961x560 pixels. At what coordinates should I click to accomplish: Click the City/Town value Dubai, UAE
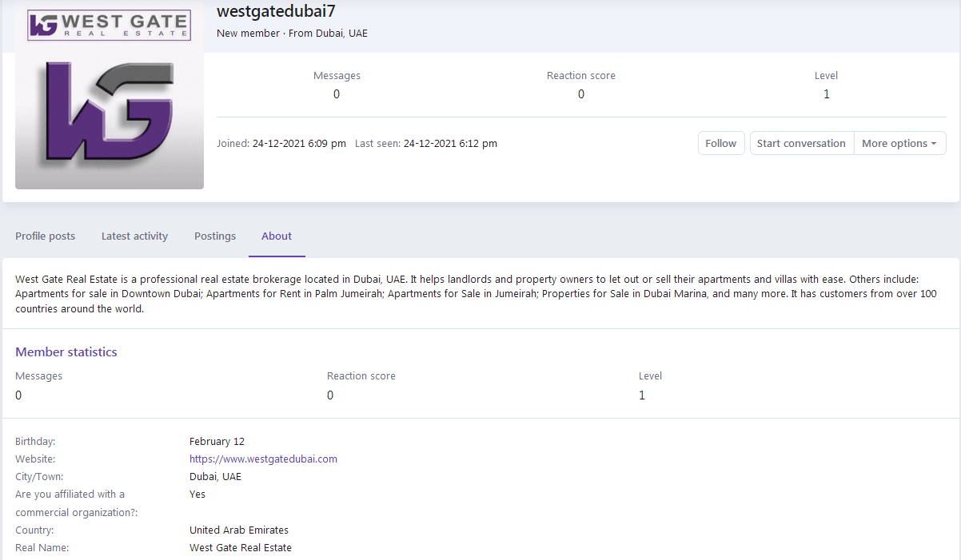click(x=215, y=476)
